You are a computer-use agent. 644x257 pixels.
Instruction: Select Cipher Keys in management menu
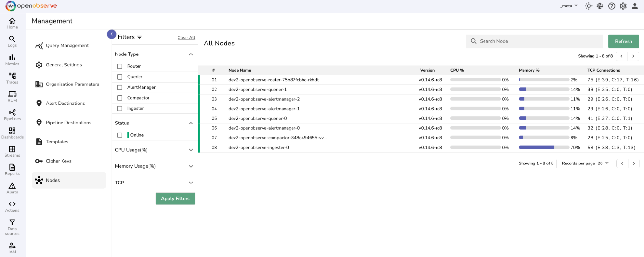[x=58, y=161]
